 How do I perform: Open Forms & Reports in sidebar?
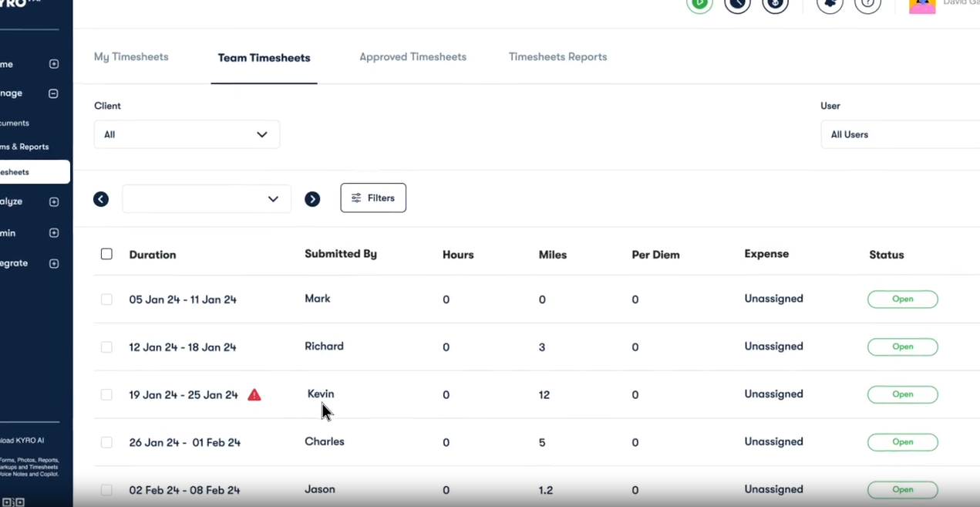25,147
